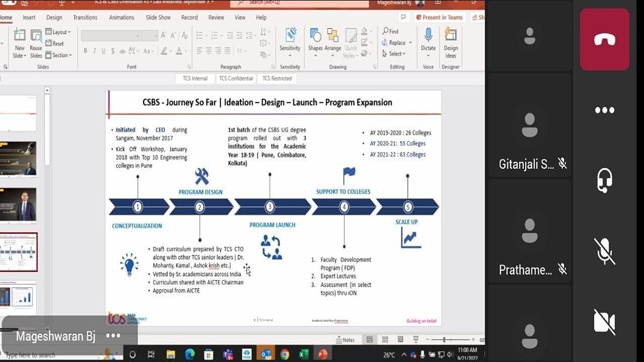Open the Shapes gallery
The image size is (644, 362).
pos(315,43)
